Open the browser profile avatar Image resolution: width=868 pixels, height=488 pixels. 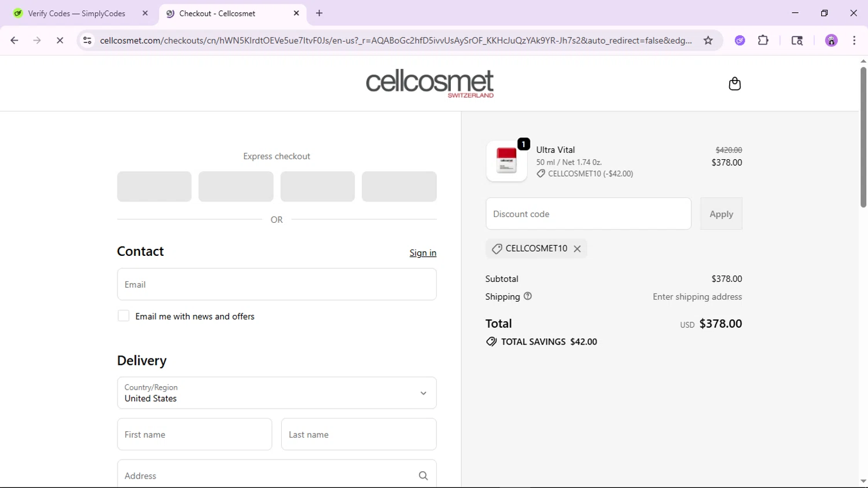[832, 41]
